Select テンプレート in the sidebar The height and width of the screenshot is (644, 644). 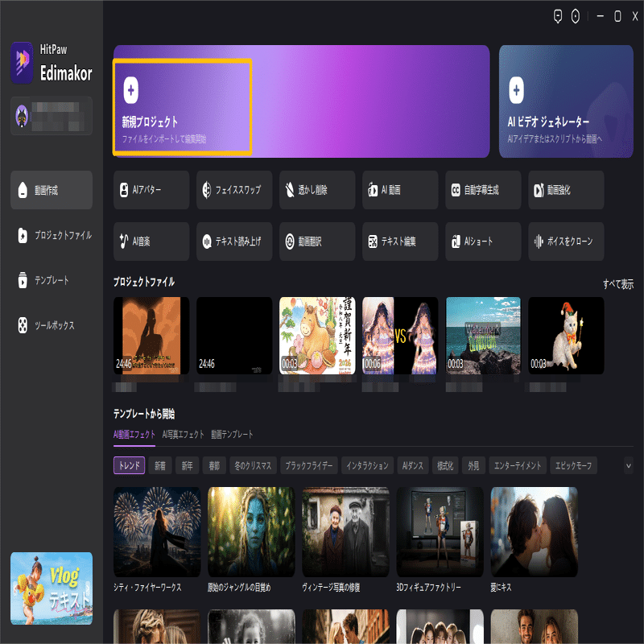tap(52, 280)
